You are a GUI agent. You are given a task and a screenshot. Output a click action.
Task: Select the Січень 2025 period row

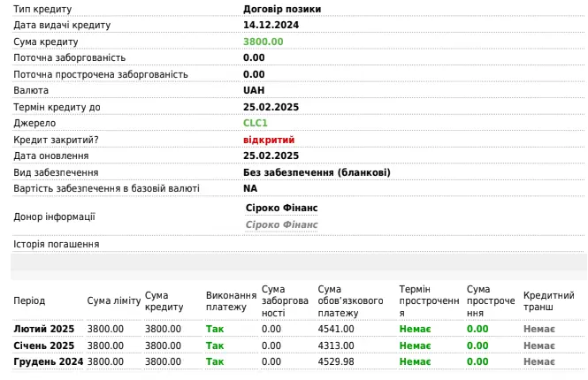[44, 346]
